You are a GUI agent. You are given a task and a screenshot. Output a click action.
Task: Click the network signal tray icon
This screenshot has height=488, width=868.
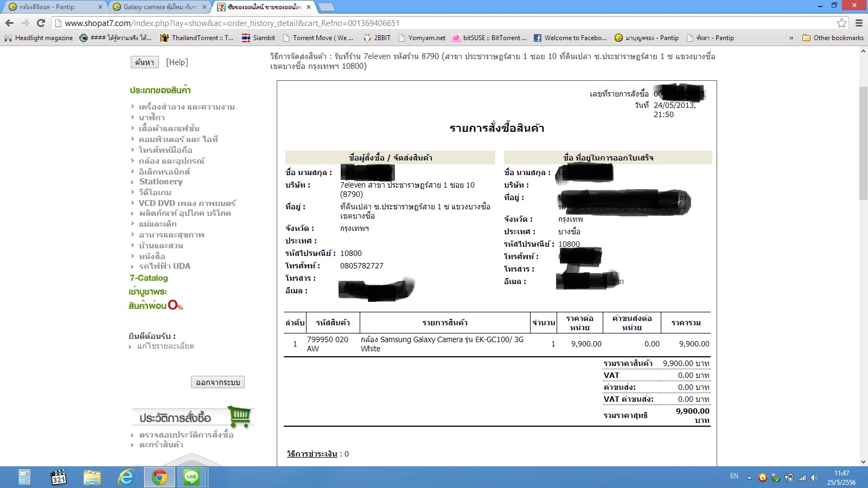coord(802,478)
